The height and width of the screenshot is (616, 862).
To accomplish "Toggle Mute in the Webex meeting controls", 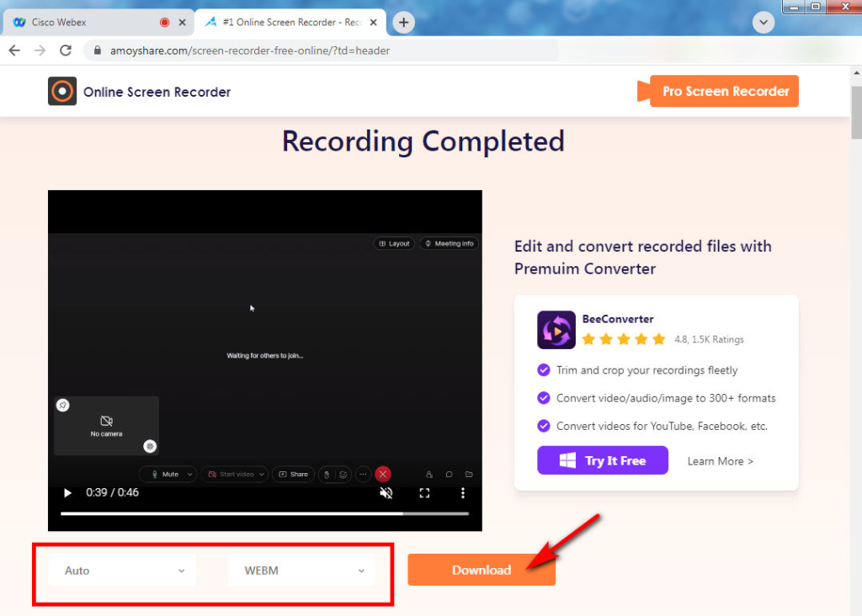I will (x=163, y=474).
